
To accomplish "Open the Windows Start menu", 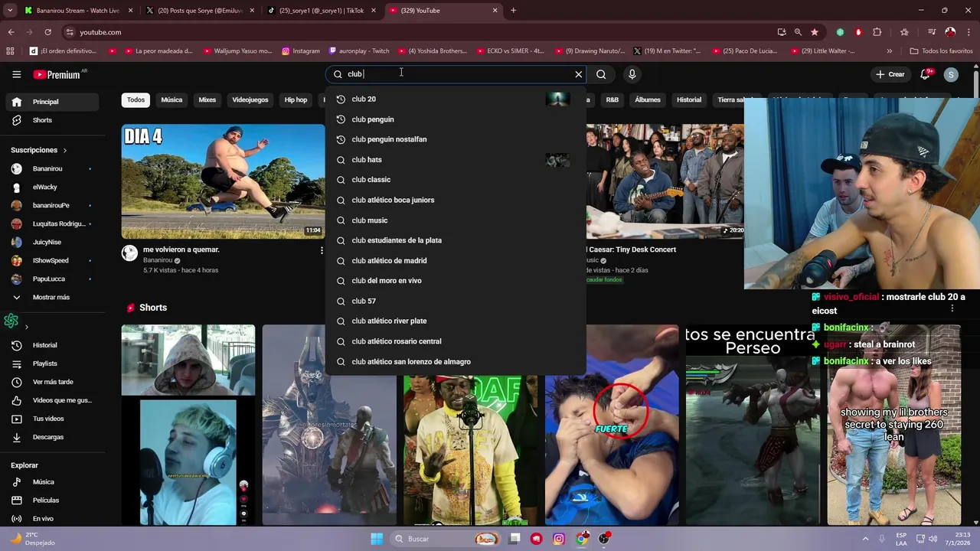I will pos(377,539).
